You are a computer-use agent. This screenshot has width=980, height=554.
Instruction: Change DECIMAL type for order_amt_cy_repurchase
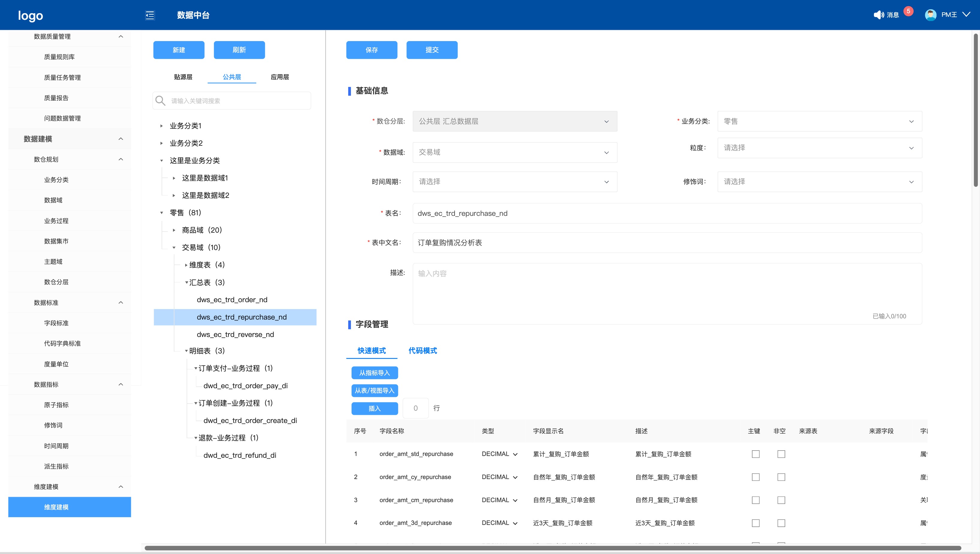(x=500, y=477)
